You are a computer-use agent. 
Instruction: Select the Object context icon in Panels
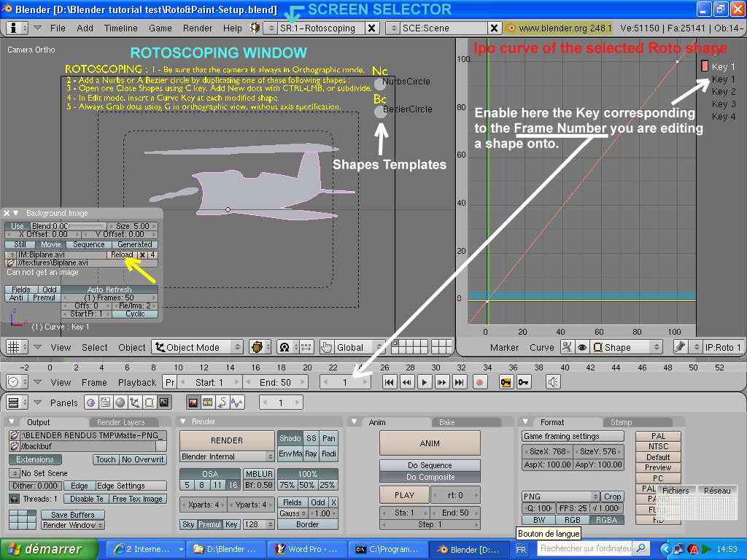[135, 402]
